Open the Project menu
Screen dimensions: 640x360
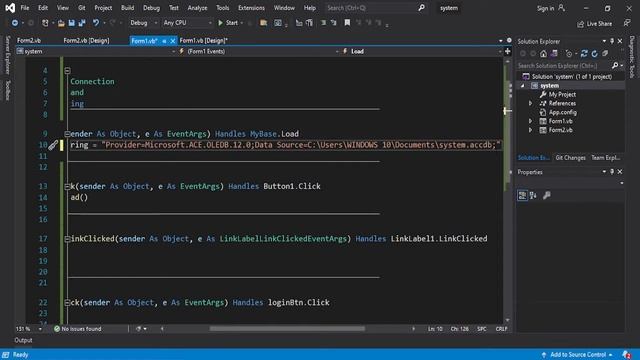pyautogui.click(x=103, y=8)
